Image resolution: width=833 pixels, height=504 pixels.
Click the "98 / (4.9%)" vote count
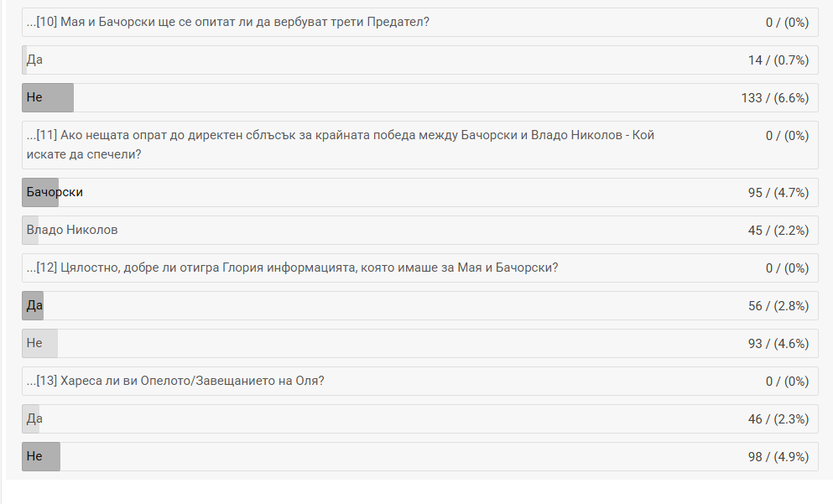click(778, 457)
